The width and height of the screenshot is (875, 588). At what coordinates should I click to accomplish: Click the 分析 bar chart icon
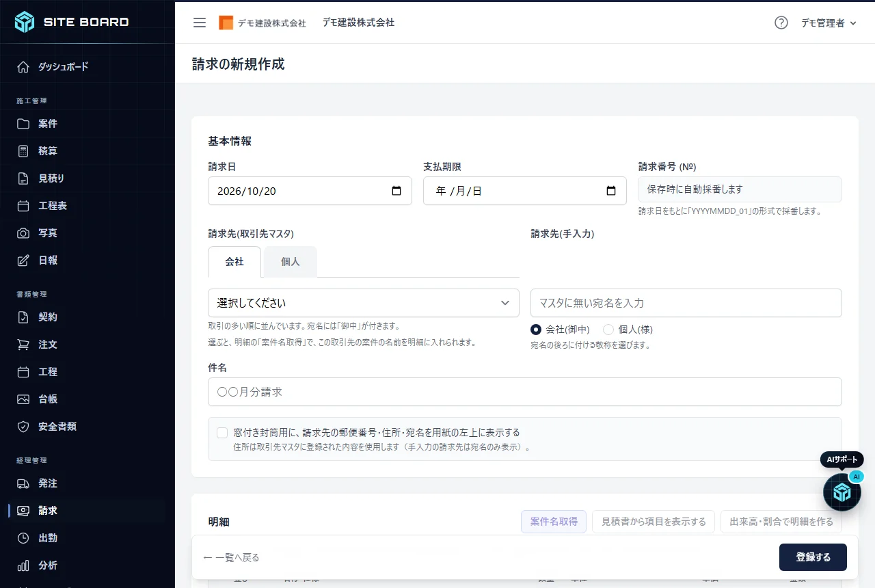[x=23, y=565]
